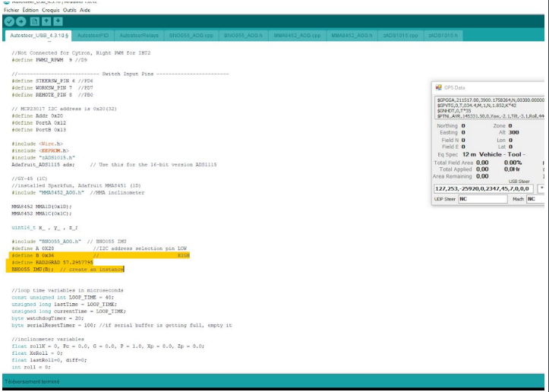
Task: Open the zADS1015.h tab
Action: click(x=443, y=36)
